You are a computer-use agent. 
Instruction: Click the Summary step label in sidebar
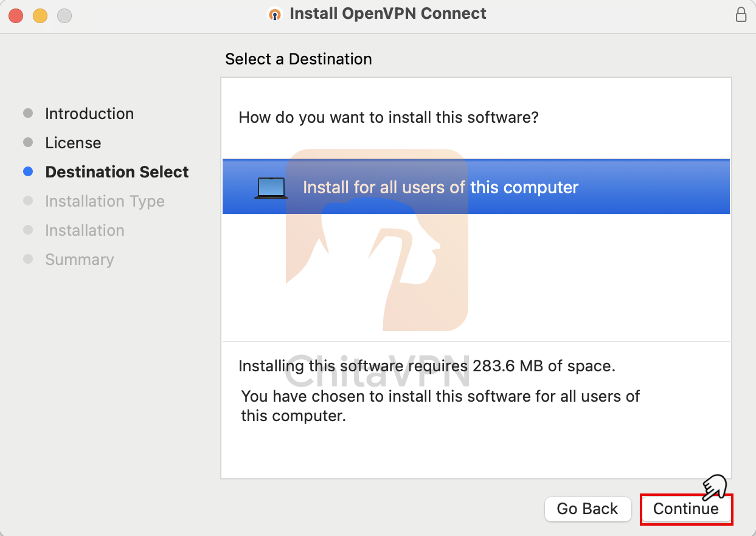pos(79,259)
